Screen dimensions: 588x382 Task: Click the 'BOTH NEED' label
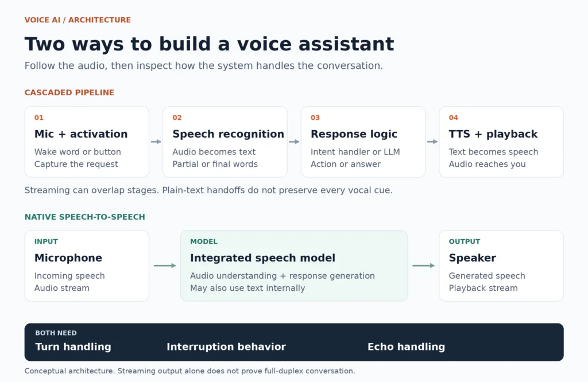tap(56, 333)
